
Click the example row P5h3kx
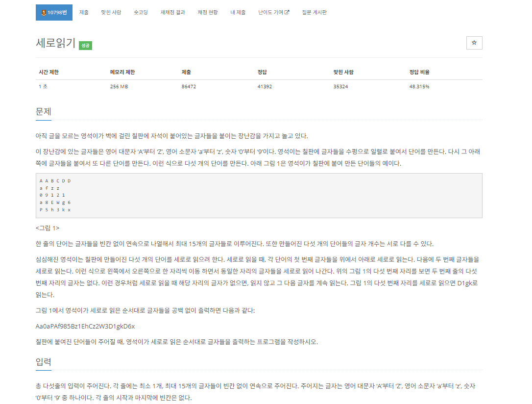coord(55,210)
